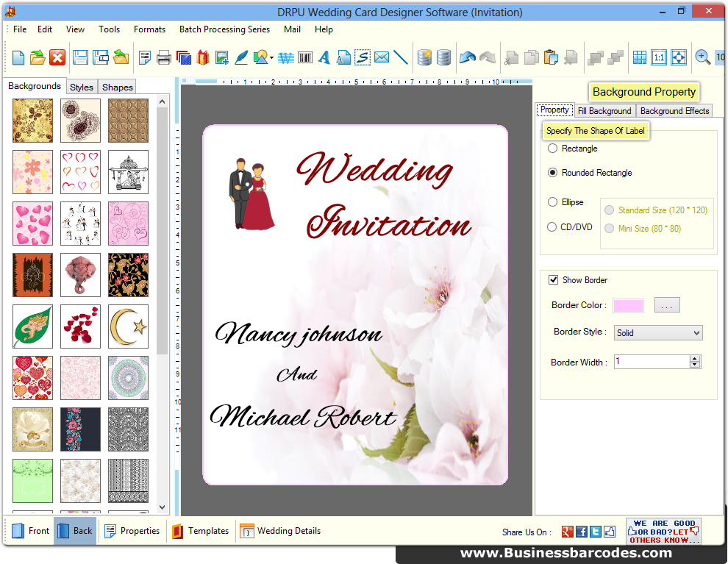728x564 pixels.
Task: Click the Undo arrow icon
Action: pos(468,57)
